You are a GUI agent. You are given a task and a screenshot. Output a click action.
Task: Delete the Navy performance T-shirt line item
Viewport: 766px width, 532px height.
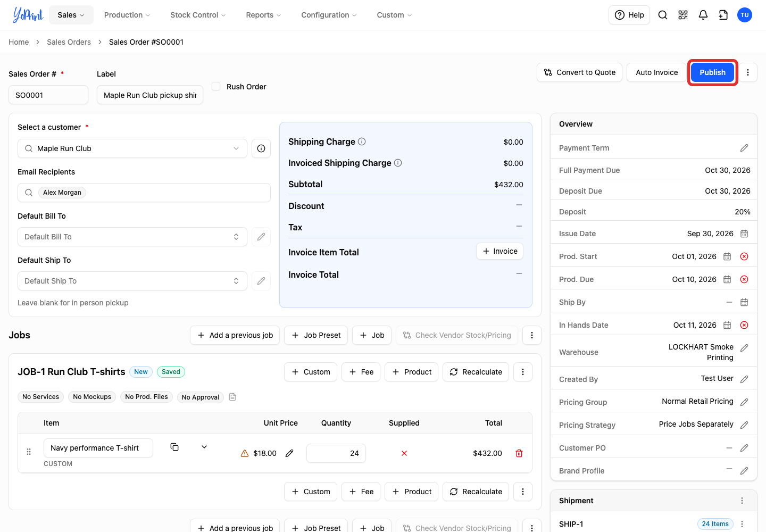tap(519, 453)
